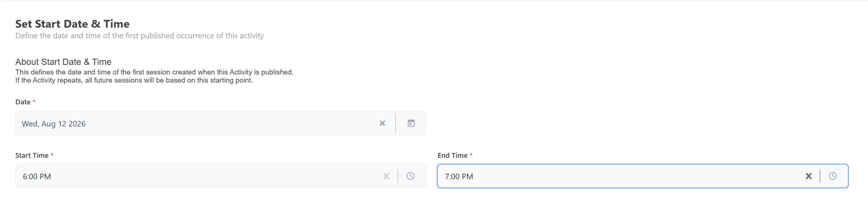Click the sentence about first session created
The height and width of the screenshot is (212, 868).
tap(154, 72)
